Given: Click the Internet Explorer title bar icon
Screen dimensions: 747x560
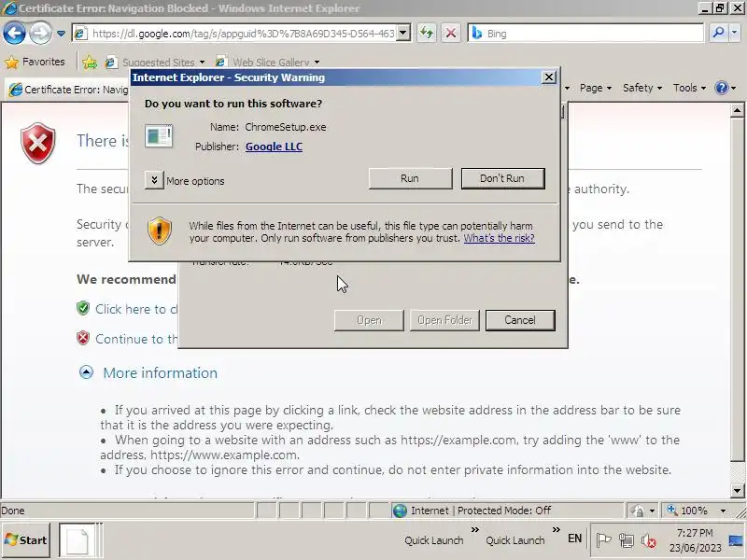Looking at the screenshot, I should [x=9, y=8].
